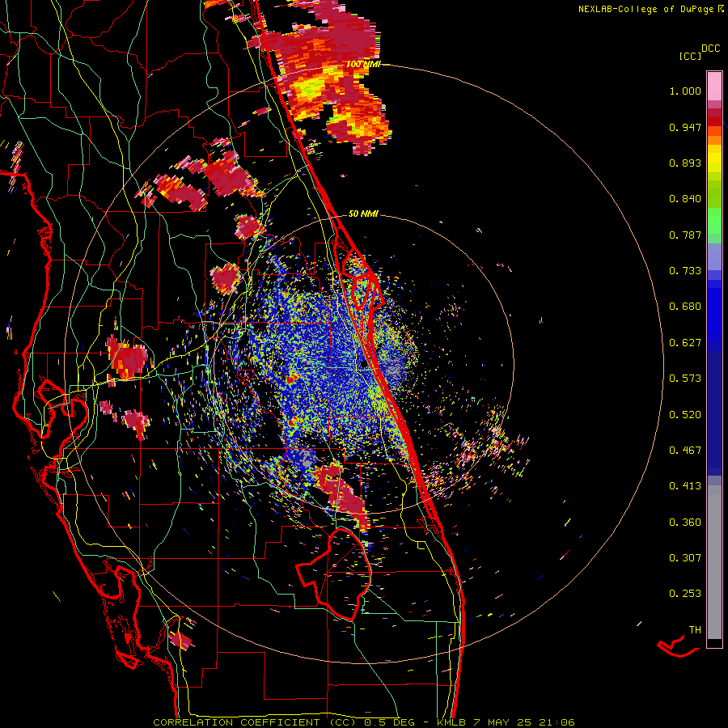The width and height of the screenshot is (728, 728).
Task: Click the KMLB radar site identifier
Action: coord(451,722)
